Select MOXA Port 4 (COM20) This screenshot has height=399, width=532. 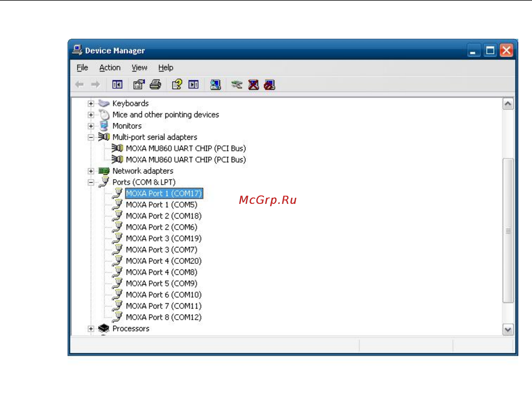[164, 261]
